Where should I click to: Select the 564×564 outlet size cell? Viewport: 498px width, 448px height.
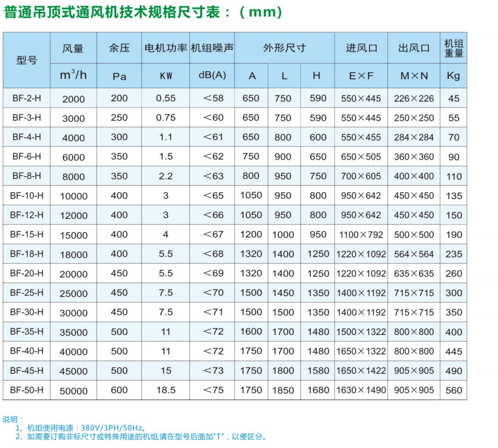pos(413,254)
